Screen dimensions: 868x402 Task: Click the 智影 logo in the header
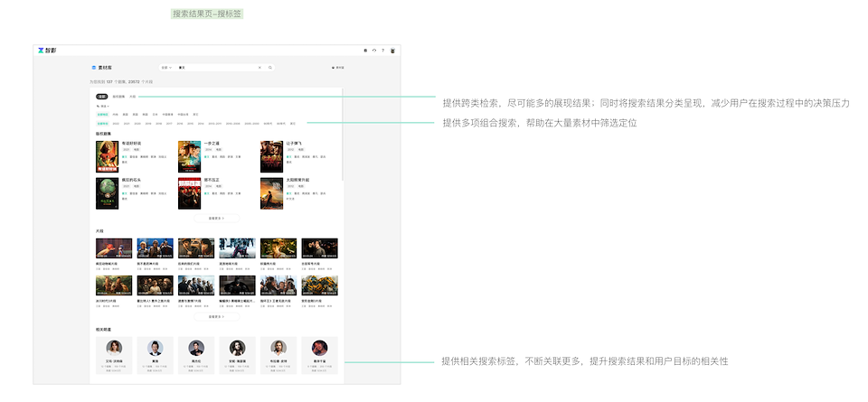pos(47,51)
